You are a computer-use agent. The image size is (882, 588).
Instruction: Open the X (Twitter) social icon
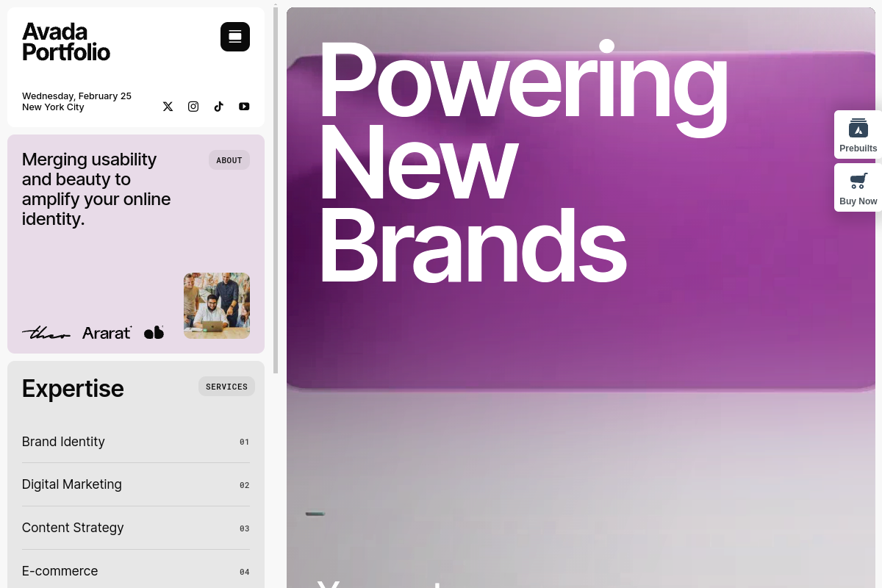click(x=168, y=107)
